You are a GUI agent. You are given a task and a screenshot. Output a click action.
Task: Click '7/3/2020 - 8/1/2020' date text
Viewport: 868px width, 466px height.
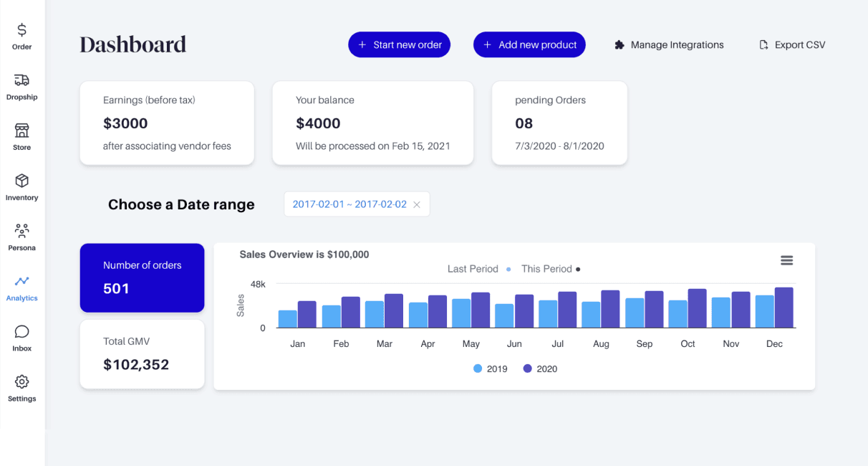click(x=560, y=146)
